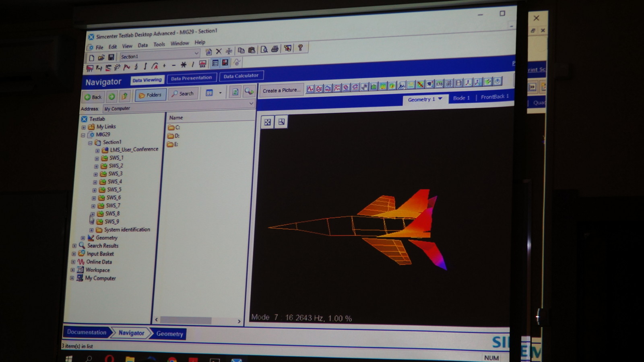Viewport: 644px width, 362px height.
Task: Switch to the Bode 1 tab
Action: [x=461, y=98]
